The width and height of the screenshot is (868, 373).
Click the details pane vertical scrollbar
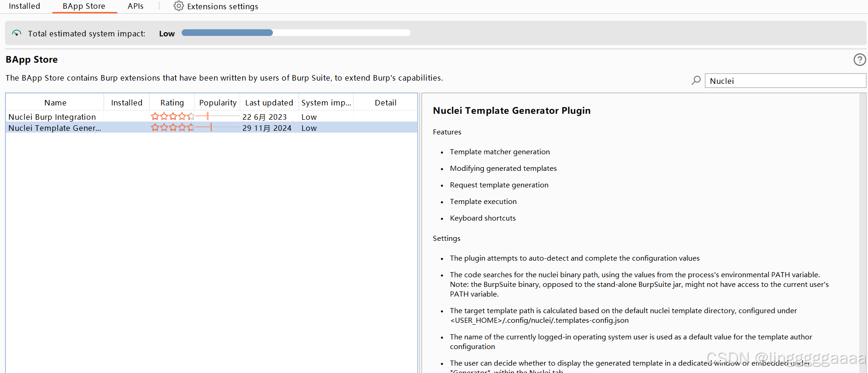pyautogui.click(x=862, y=233)
